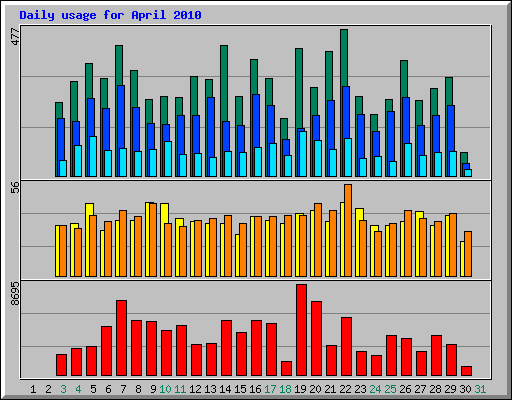512x400 pixels.
Task: Click green weekend day label 25
Action: pos(390,389)
